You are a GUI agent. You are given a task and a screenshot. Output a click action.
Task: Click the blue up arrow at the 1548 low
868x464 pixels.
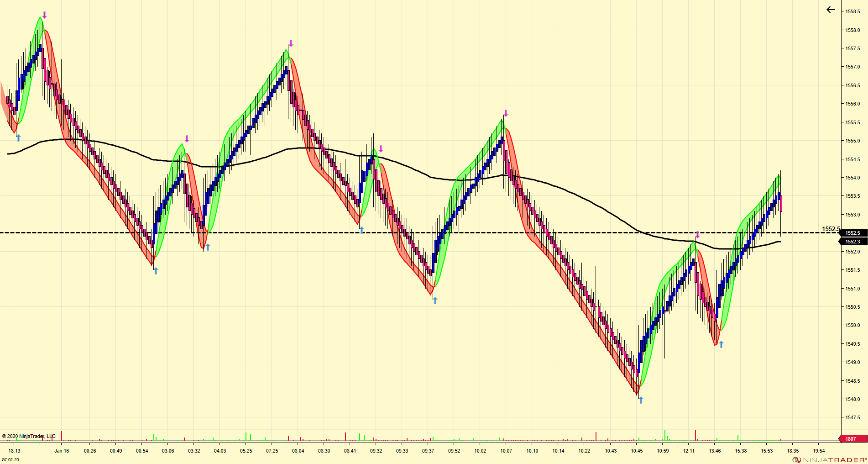pyautogui.click(x=641, y=400)
